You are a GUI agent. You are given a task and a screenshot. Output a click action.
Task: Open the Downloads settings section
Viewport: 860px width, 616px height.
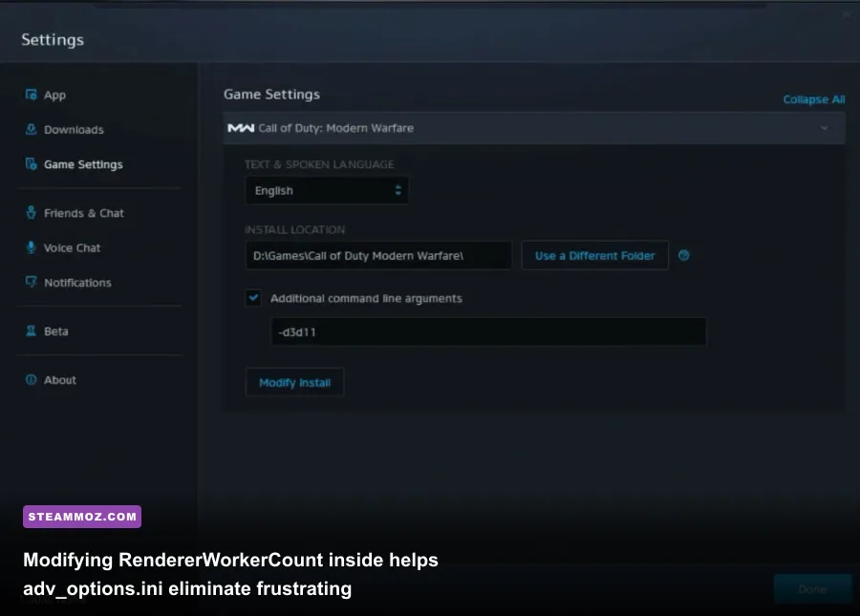(74, 129)
